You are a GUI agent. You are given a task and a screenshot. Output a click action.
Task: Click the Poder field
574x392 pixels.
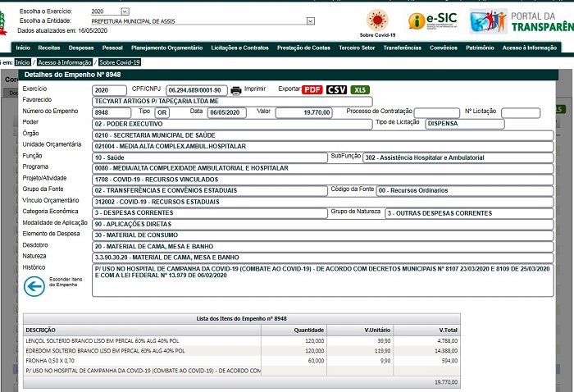[232, 124]
